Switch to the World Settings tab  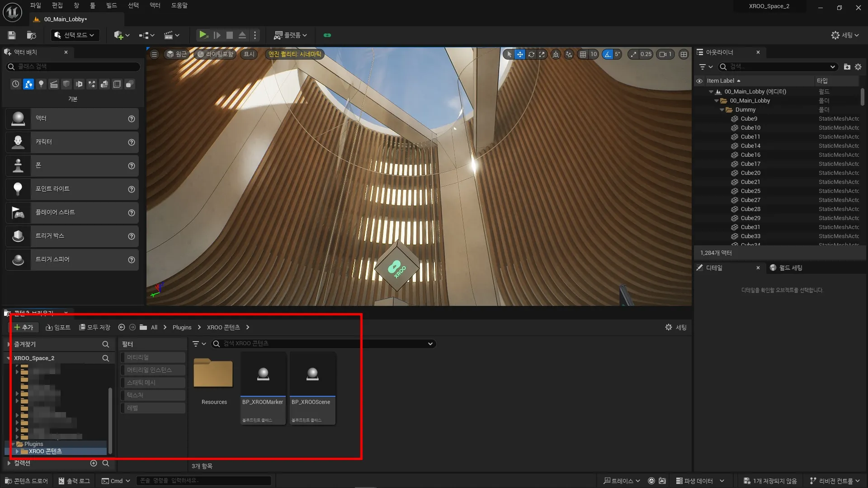coord(787,268)
